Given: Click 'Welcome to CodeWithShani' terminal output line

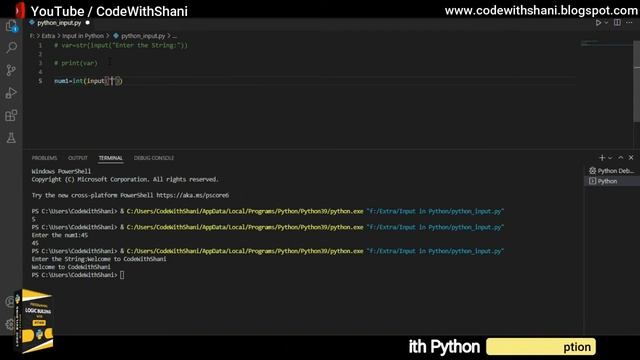Looking at the screenshot, I should (71, 267).
